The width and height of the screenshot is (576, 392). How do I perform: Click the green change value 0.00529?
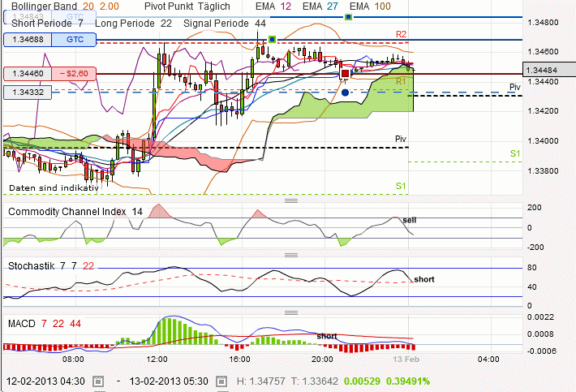coord(362,381)
